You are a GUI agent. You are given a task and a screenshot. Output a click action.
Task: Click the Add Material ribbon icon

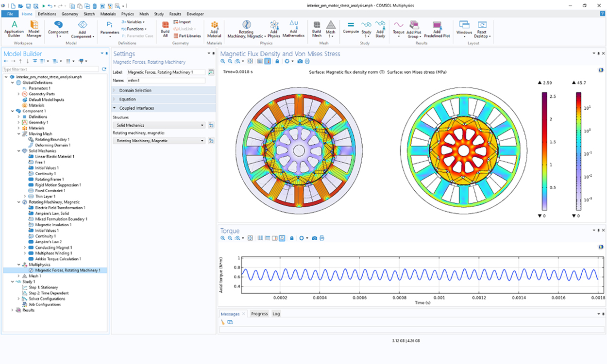point(214,28)
